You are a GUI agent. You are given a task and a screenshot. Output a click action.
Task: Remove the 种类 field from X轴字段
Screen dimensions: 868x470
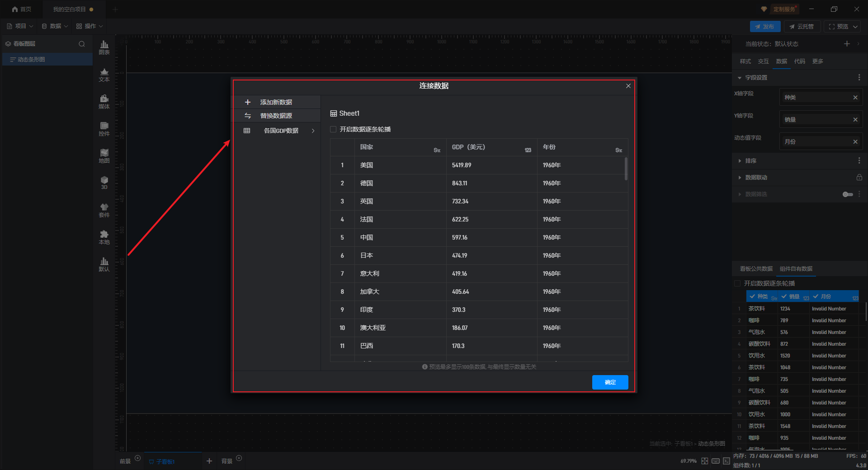(x=855, y=98)
